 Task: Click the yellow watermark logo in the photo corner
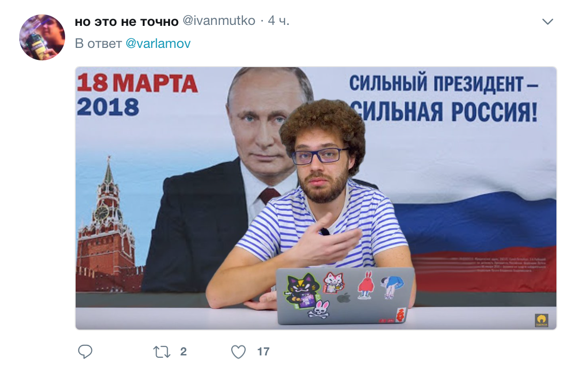pos(542,320)
